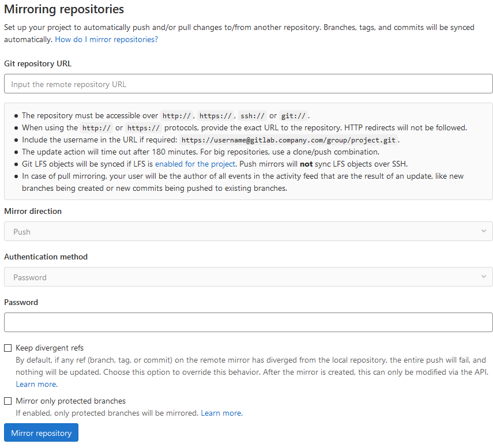Click the 'git://' protocol code text
The height and width of the screenshot is (448, 493).
click(x=293, y=116)
